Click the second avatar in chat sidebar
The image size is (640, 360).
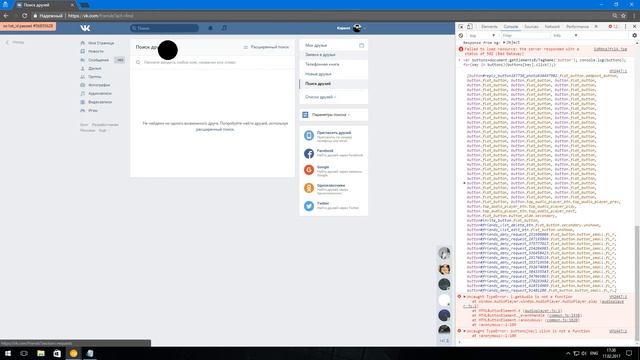pos(444,269)
